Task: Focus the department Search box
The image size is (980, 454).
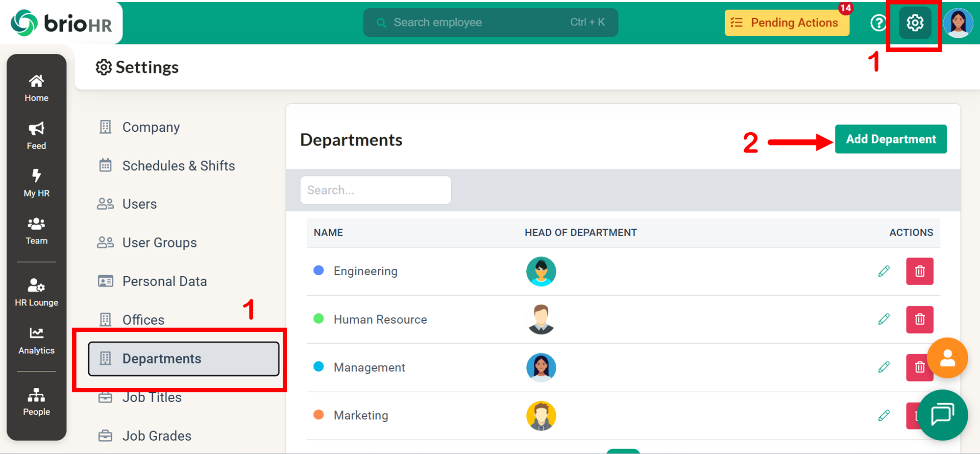Action: tap(375, 190)
